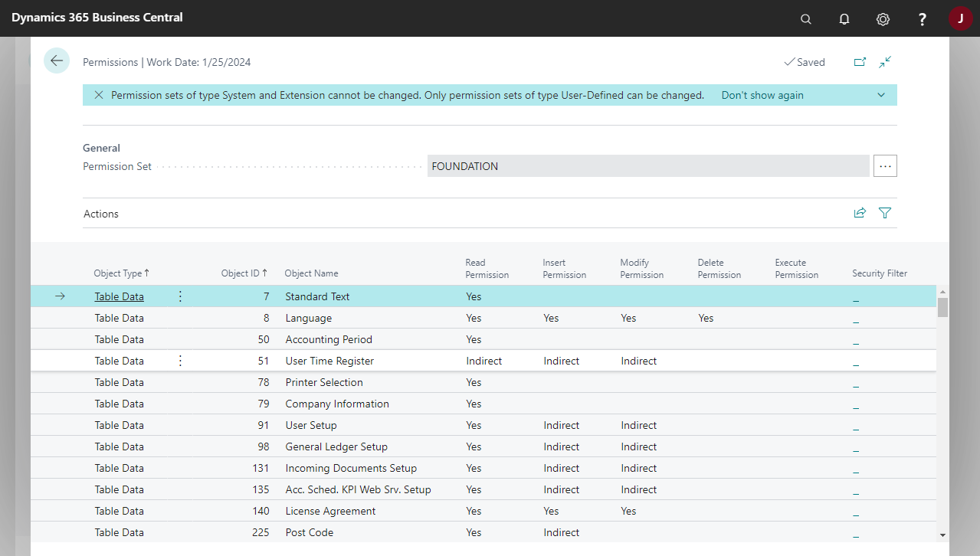Dismiss the permission sets notification banner

98,94
